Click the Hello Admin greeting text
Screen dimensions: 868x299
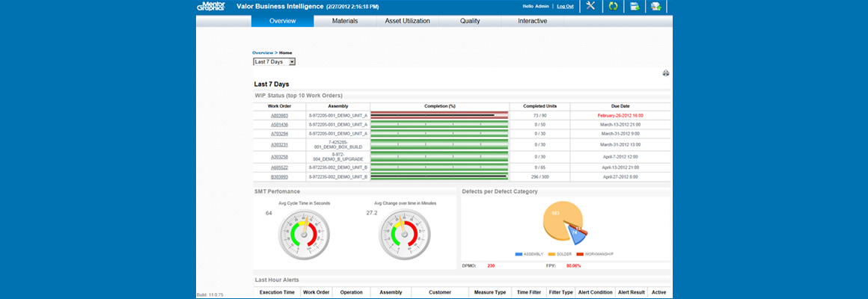pos(535,6)
